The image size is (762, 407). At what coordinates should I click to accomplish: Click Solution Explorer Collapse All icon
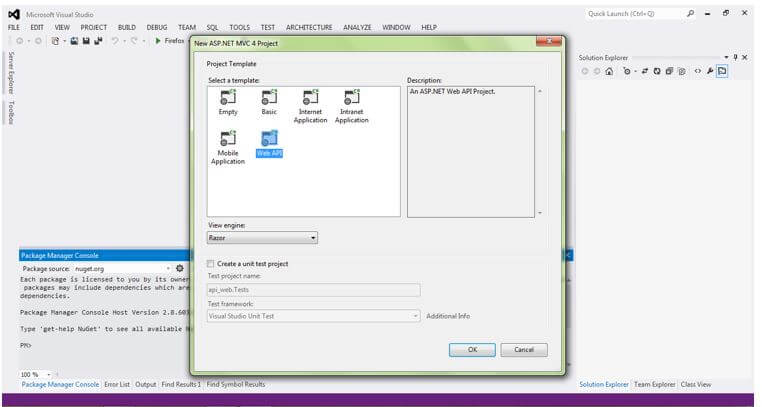pos(669,71)
